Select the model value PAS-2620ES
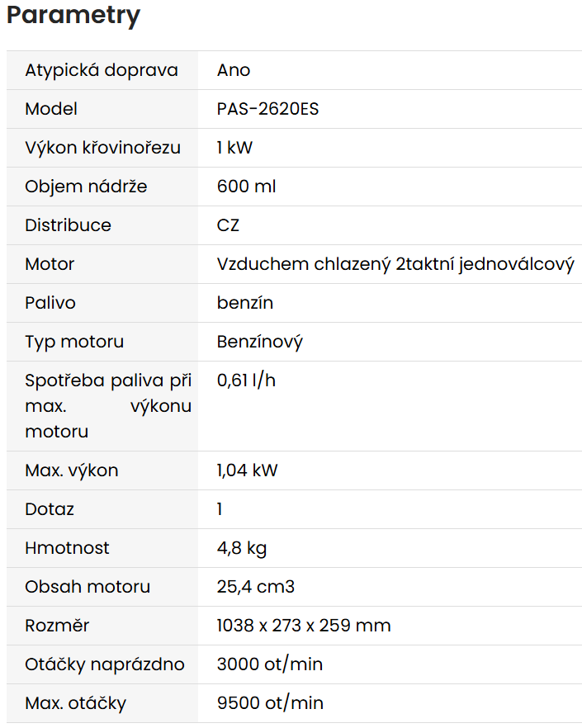The height and width of the screenshot is (728, 582). [267, 109]
